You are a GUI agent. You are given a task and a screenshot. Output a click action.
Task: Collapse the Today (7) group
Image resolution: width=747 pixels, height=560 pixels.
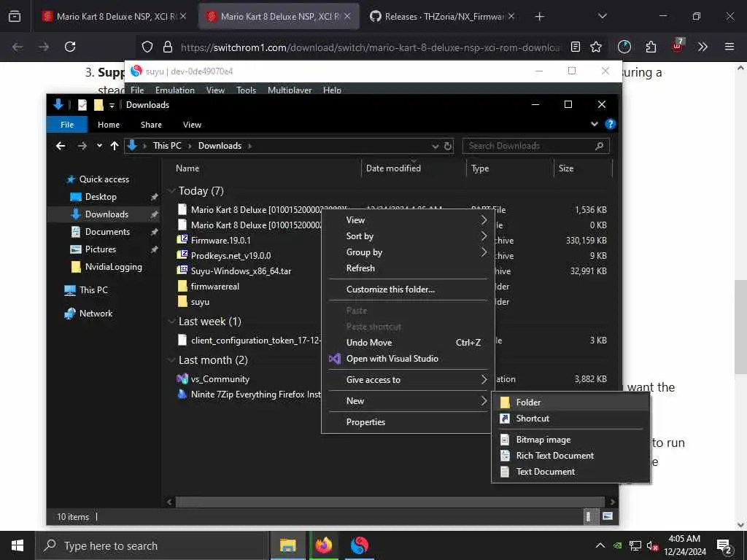click(x=171, y=191)
